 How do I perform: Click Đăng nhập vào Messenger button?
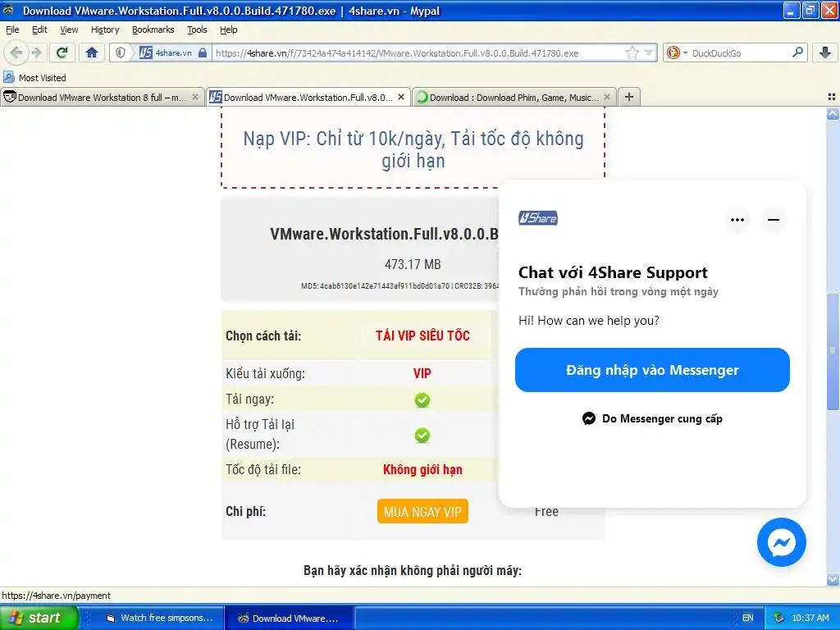coord(652,370)
